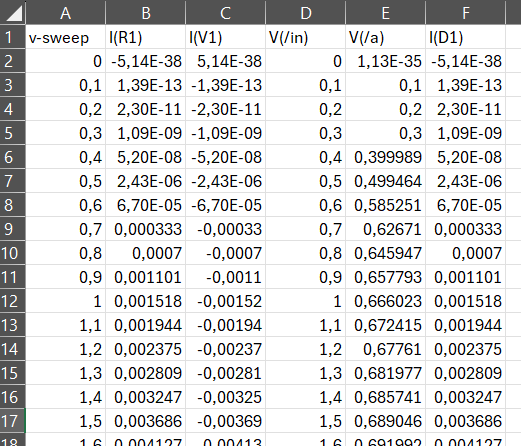The height and width of the screenshot is (446, 521).
Task: Select cell F11 with 0,001101
Action: (466, 277)
